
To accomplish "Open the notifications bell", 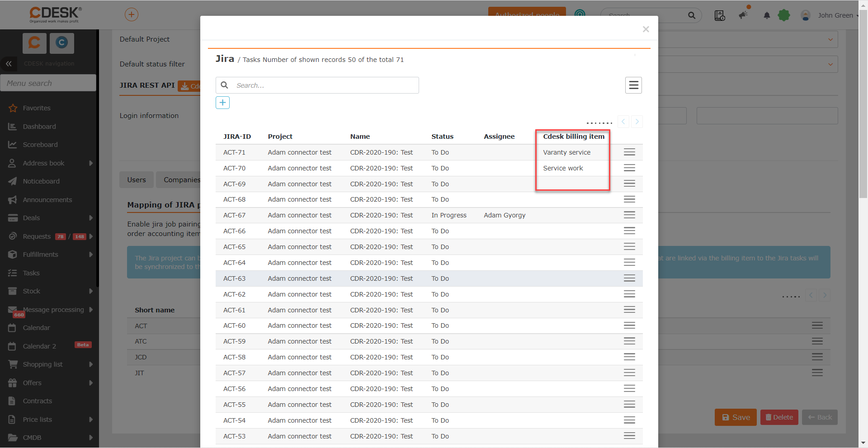I will (x=767, y=15).
